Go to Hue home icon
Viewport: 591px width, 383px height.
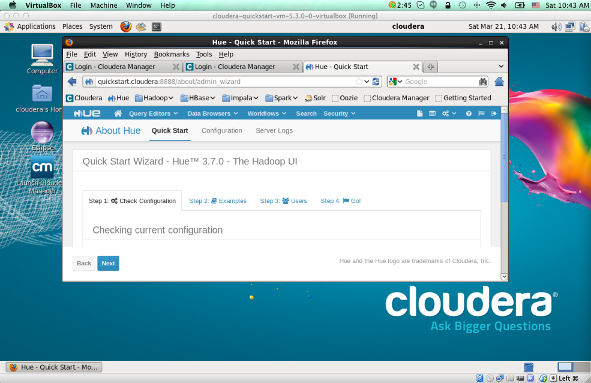[118, 113]
